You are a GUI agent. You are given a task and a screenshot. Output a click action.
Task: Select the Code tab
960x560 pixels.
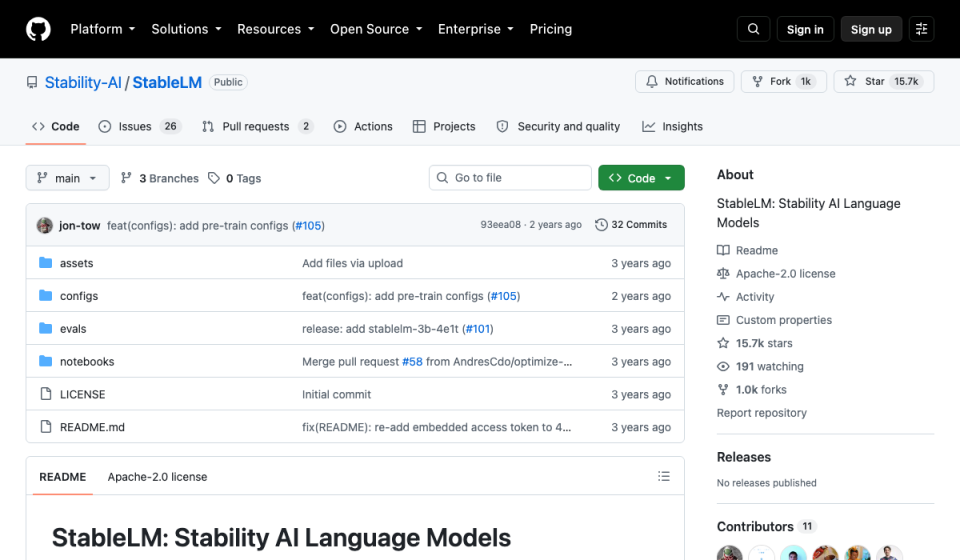(x=56, y=126)
